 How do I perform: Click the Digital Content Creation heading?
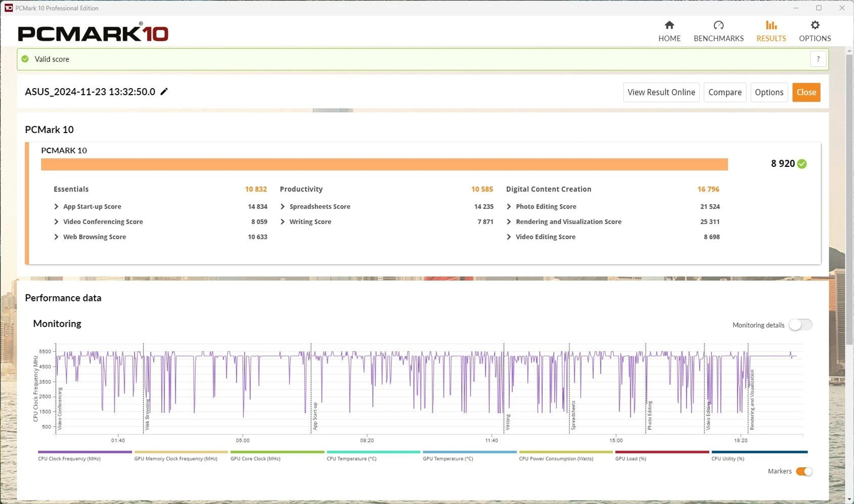(548, 189)
